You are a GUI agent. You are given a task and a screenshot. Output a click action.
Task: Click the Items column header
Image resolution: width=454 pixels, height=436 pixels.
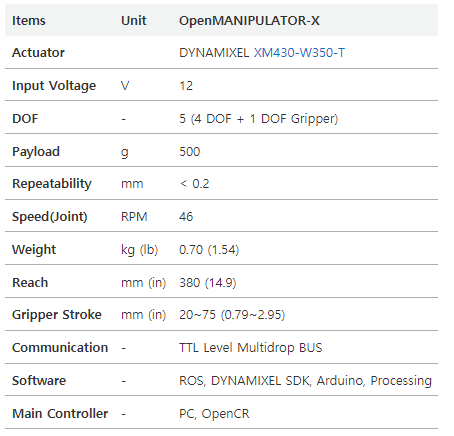(29, 21)
